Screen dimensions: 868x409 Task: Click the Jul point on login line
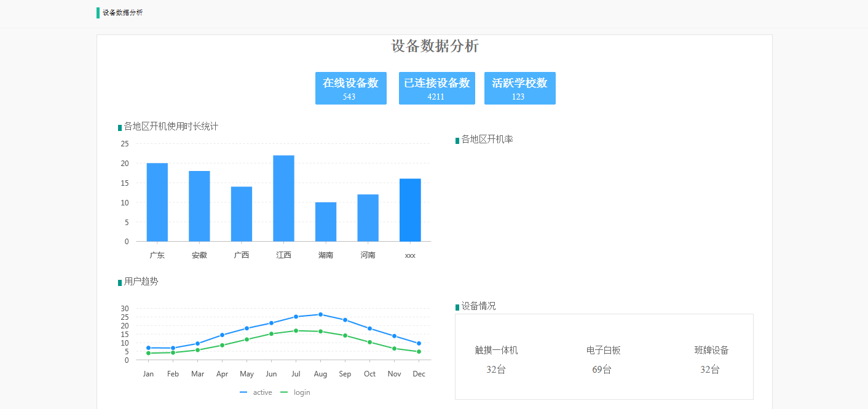[x=296, y=331]
